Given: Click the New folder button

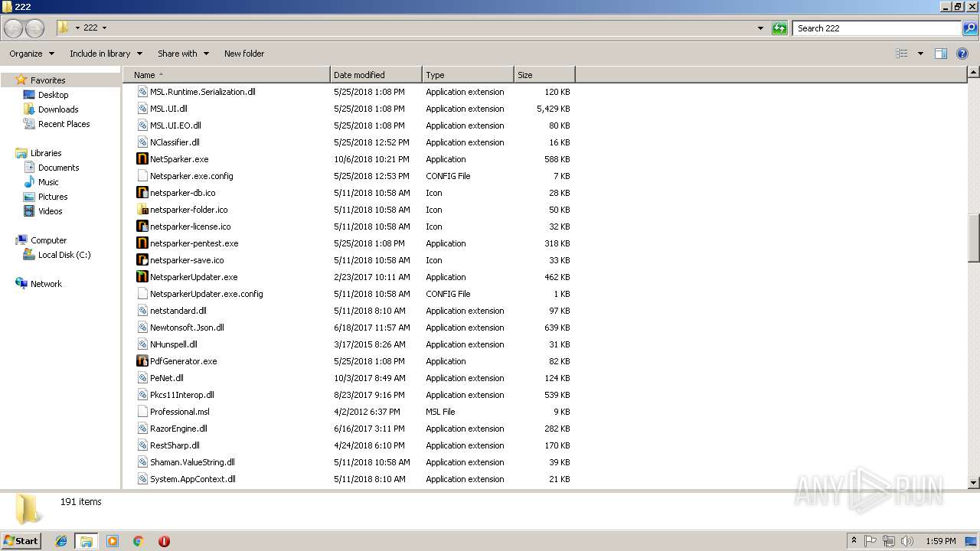Looking at the screenshot, I should click(244, 54).
